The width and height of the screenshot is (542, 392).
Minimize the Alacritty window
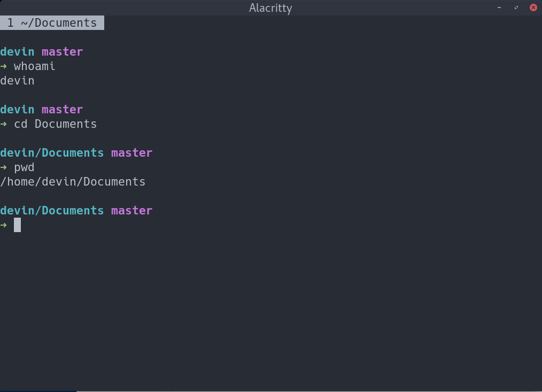pos(499,7)
